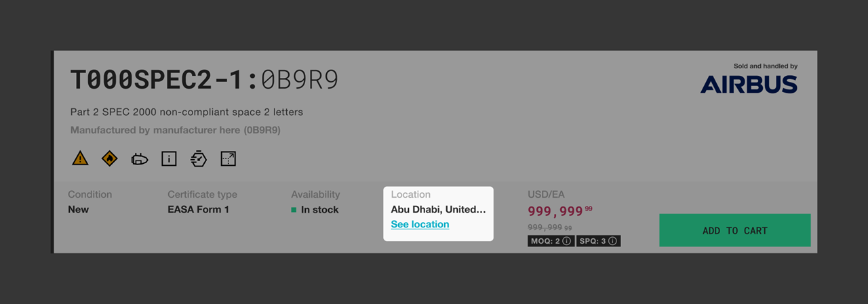Screen dimensions: 868x304
Task: Click the SPQ: 3 badge
Action: point(598,240)
